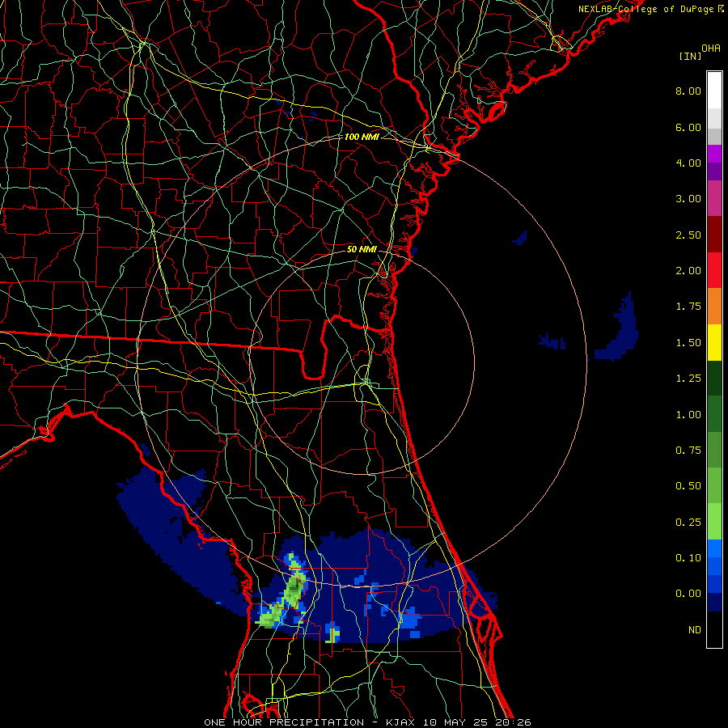Select the dark red 2.50 legend swatch
This screenshot has width=728, height=728.
[x=714, y=235]
